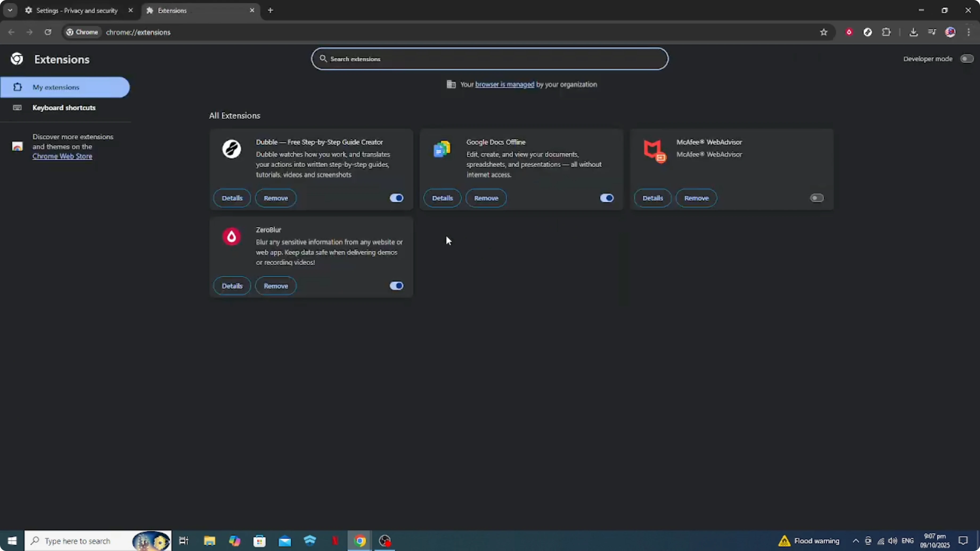Screen dimensions: 980x551
Task: Click the McAfee WebAdvisor card logo
Action: click(654, 151)
